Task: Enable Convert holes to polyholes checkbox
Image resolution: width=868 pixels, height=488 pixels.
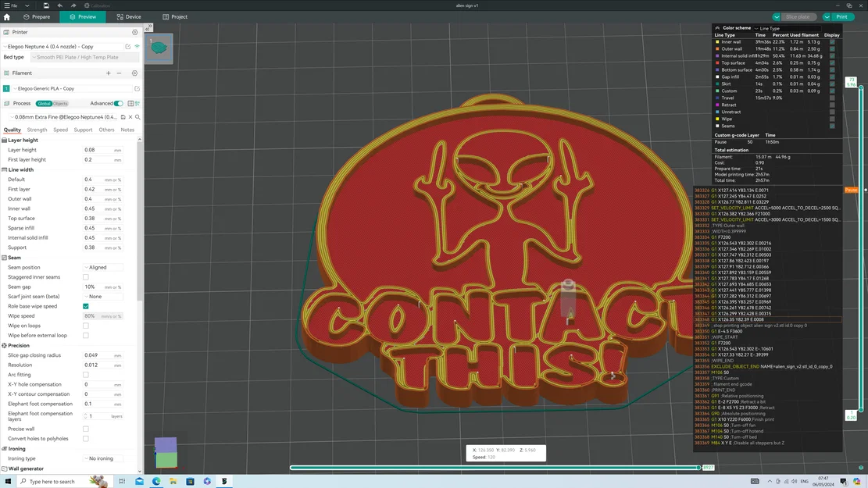Action: pos(86,439)
